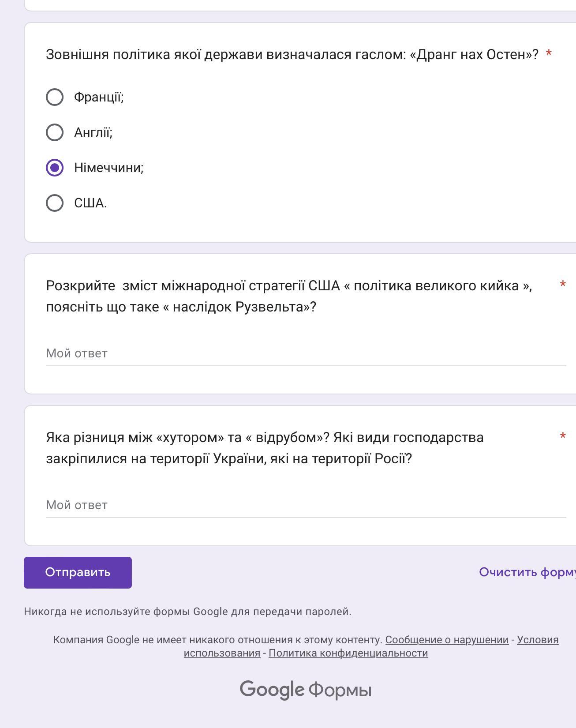Focus answer field for «хутором» and «відрубом» question
Viewport: 576px width, 728px height.
pos(306,505)
